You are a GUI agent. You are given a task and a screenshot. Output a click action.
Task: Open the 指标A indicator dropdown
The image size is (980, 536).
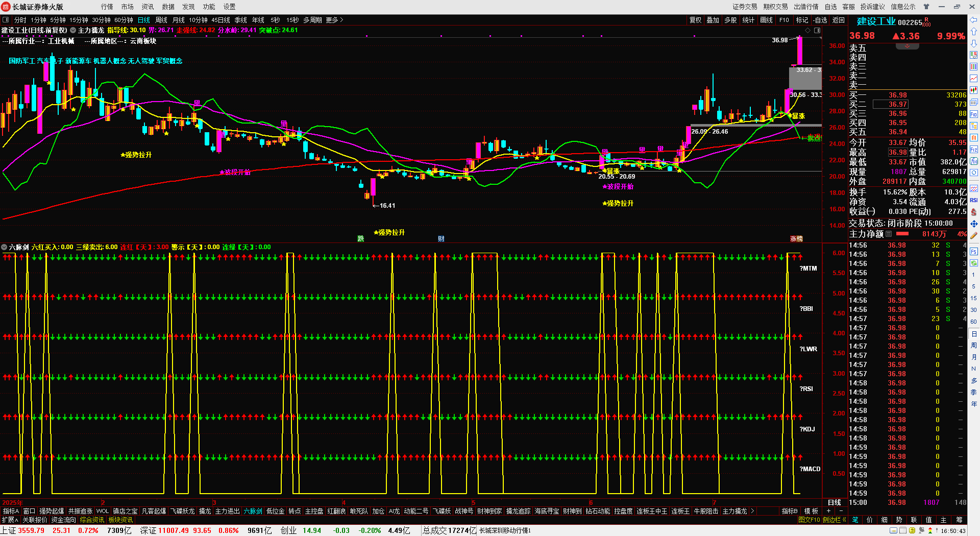tap(11, 511)
